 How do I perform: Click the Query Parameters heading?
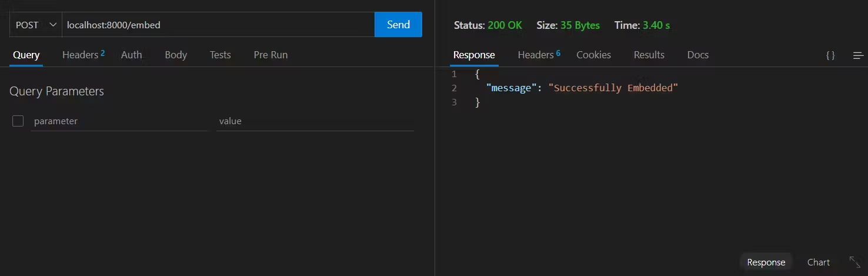tap(56, 91)
